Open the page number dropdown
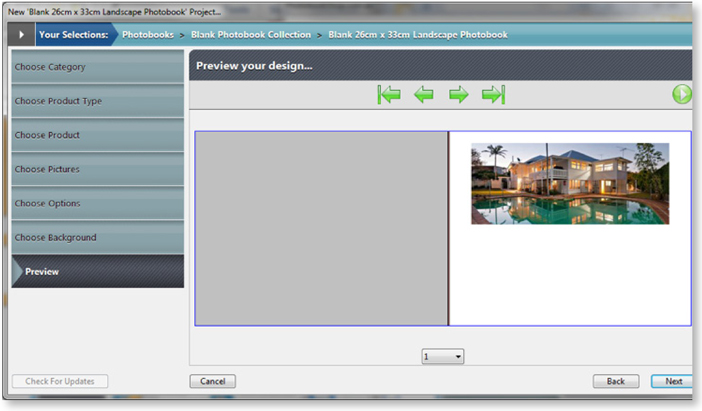 point(443,356)
